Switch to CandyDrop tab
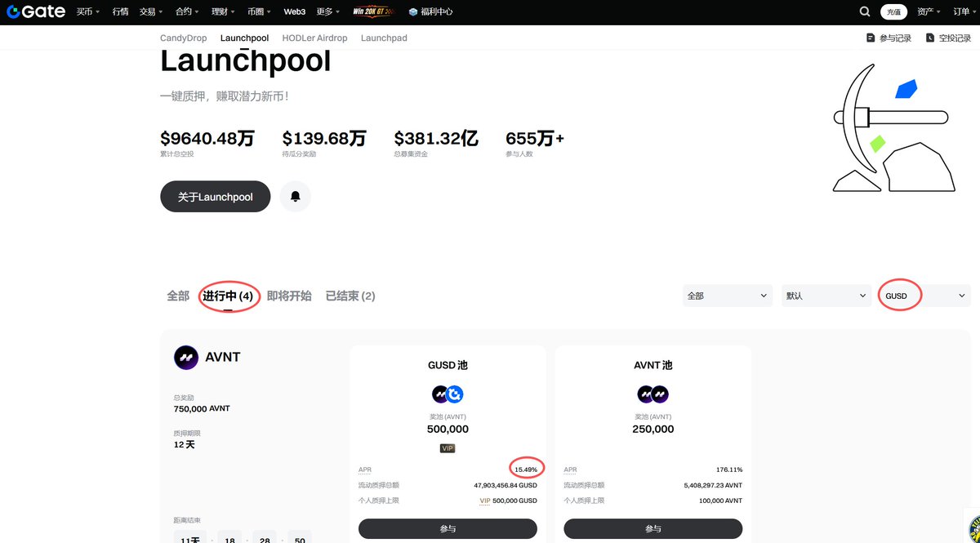 pos(184,38)
